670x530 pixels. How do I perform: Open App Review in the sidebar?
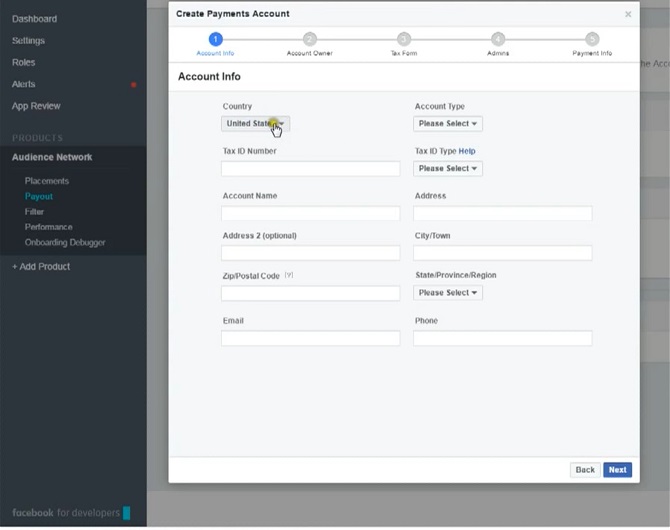point(36,106)
